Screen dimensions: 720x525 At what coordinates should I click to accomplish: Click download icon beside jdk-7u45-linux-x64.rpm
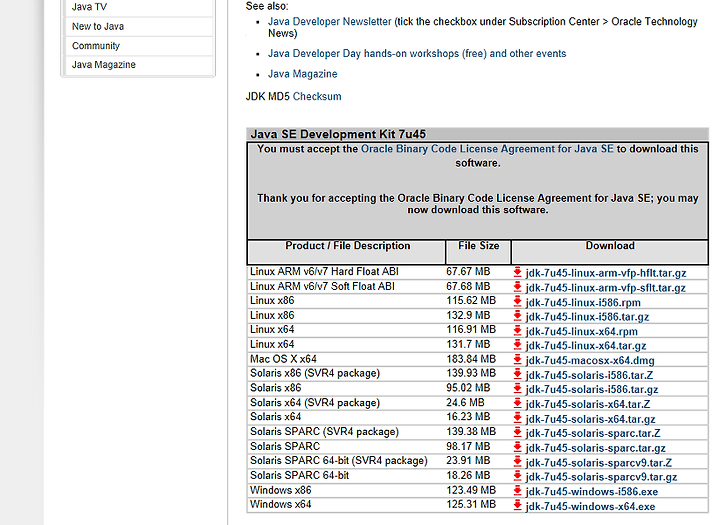click(518, 331)
